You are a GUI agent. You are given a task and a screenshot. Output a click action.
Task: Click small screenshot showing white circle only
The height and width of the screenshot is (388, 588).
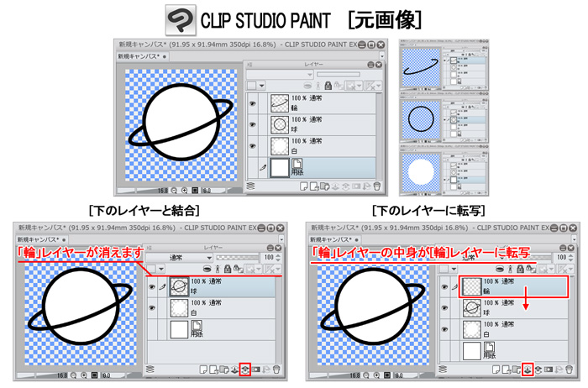coord(444,170)
